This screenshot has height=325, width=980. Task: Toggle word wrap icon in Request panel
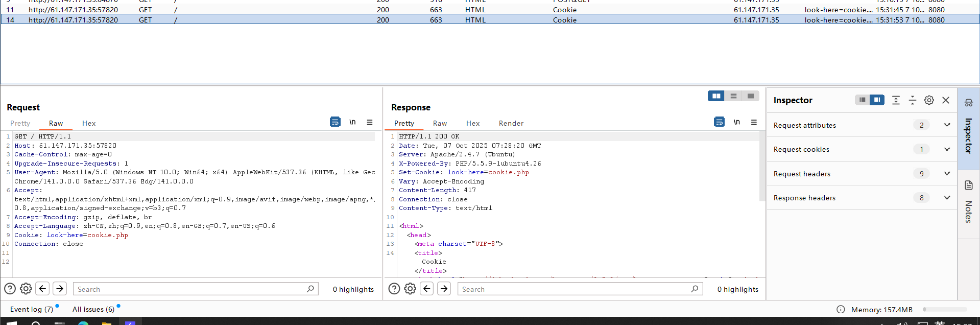335,122
